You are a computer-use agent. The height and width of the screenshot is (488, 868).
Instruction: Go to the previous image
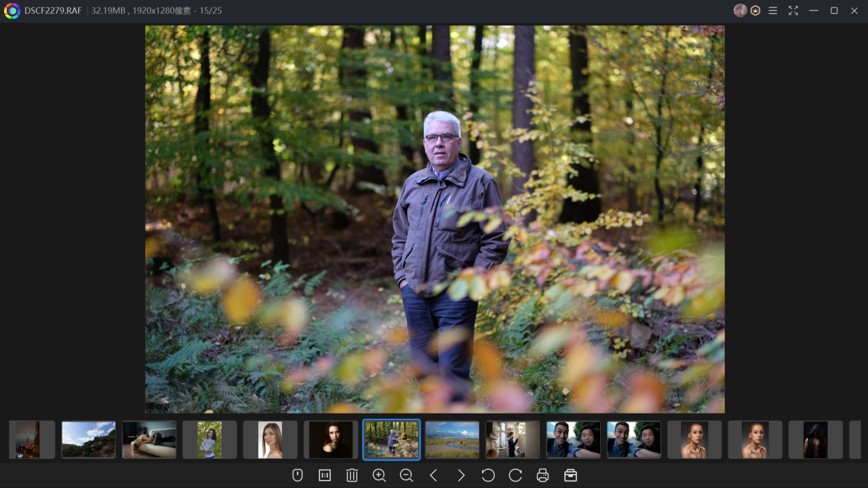(433, 475)
